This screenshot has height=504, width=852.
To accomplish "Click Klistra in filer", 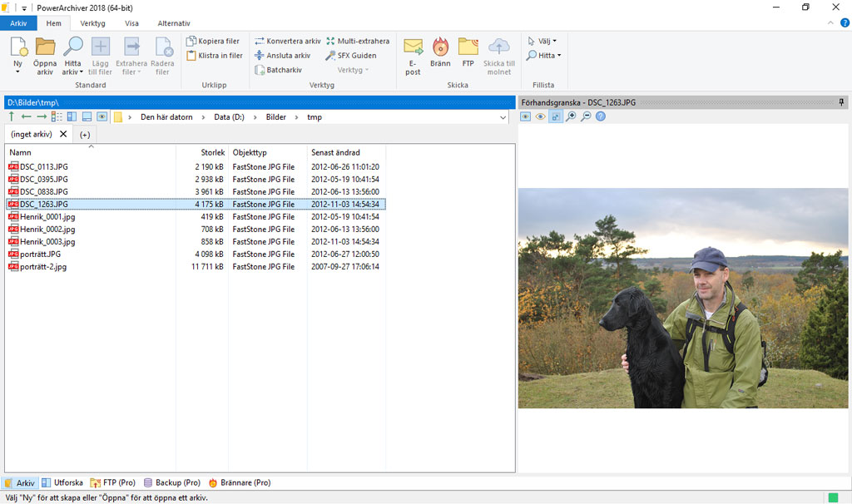I will 215,56.
